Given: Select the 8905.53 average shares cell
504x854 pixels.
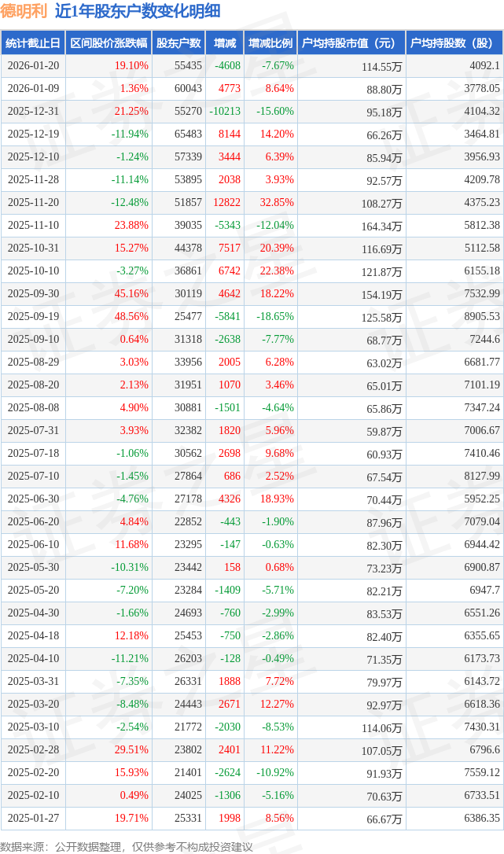Looking at the screenshot, I should click(482, 317).
